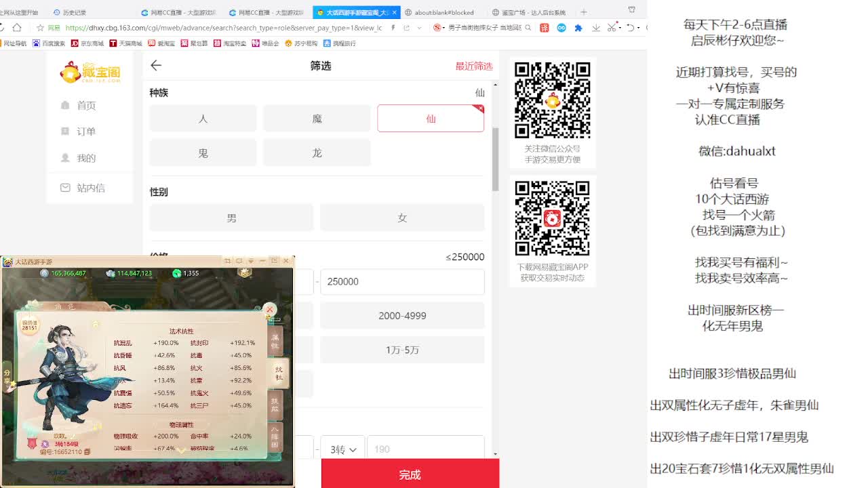Screen dimensions: 868x488
Task: Click the browser home icon
Action: pyautogui.click(x=17, y=27)
